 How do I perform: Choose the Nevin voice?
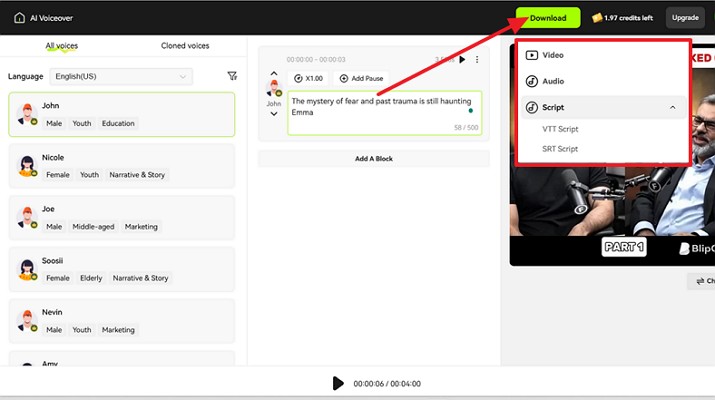(x=122, y=321)
